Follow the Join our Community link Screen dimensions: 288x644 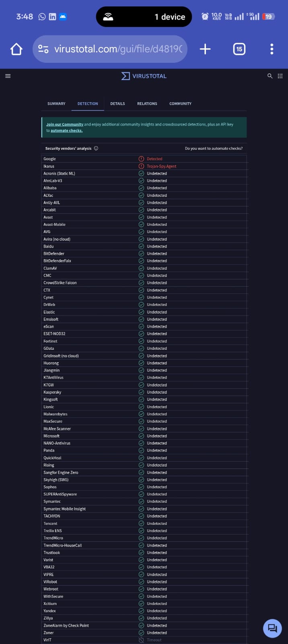pos(65,124)
